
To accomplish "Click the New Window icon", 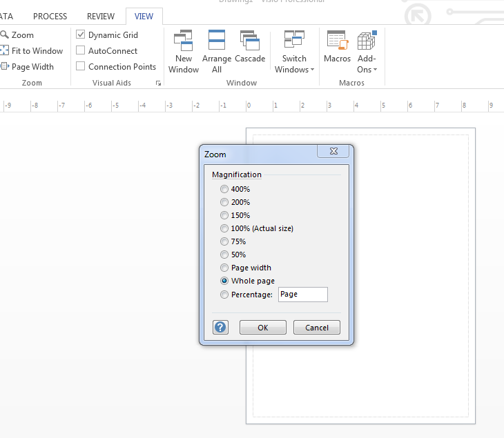I will coord(184,41).
